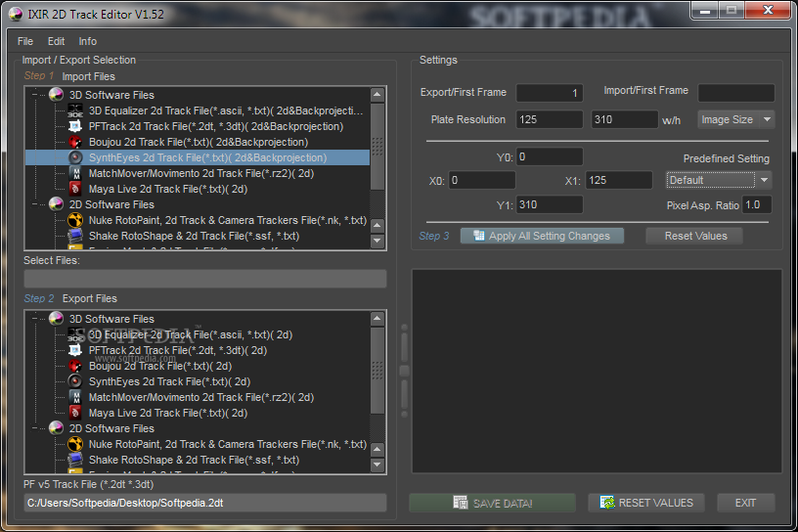This screenshot has width=798, height=532.
Task: Click the PF v5 Track File path field
Action: [205, 503]
